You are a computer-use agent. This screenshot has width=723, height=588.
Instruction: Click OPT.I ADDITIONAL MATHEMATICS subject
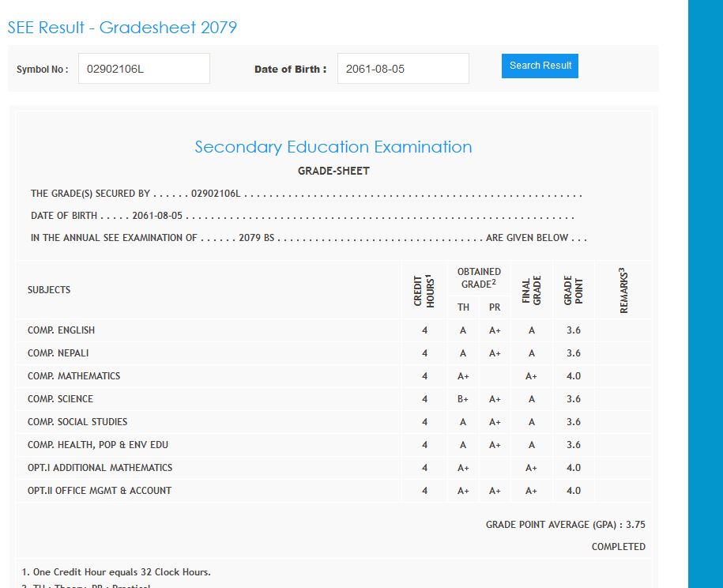[x=100, y=468]
